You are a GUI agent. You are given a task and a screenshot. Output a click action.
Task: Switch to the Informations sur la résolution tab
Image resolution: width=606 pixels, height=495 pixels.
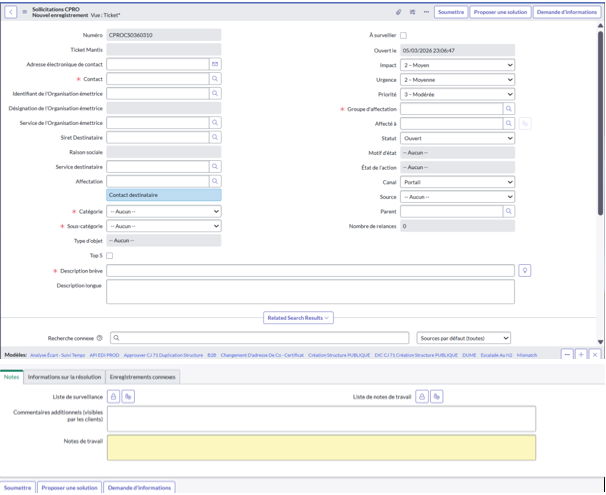point(64,377)
